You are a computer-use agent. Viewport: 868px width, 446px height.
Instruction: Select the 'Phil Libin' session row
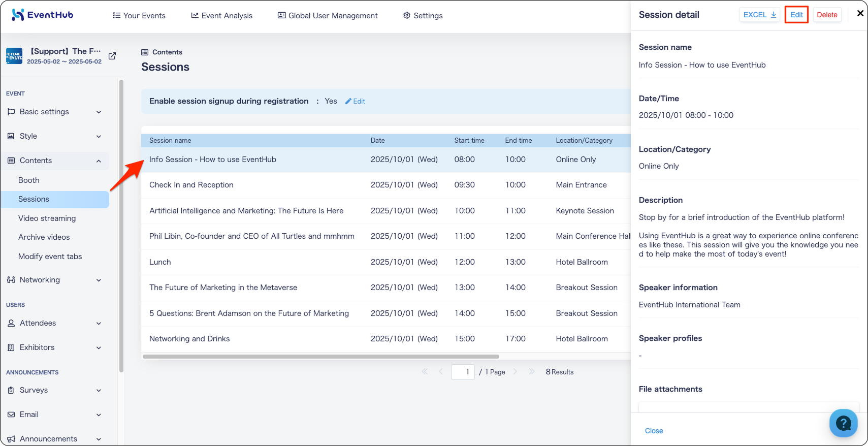[x=386, y=236]
